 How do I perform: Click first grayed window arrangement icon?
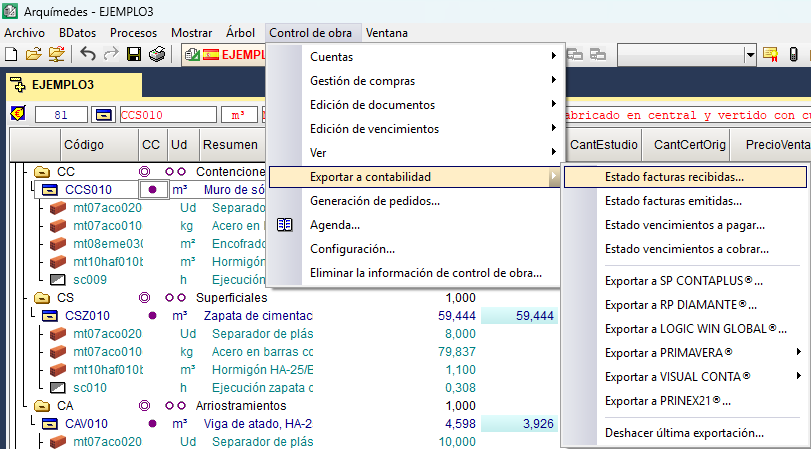point(575,54)
